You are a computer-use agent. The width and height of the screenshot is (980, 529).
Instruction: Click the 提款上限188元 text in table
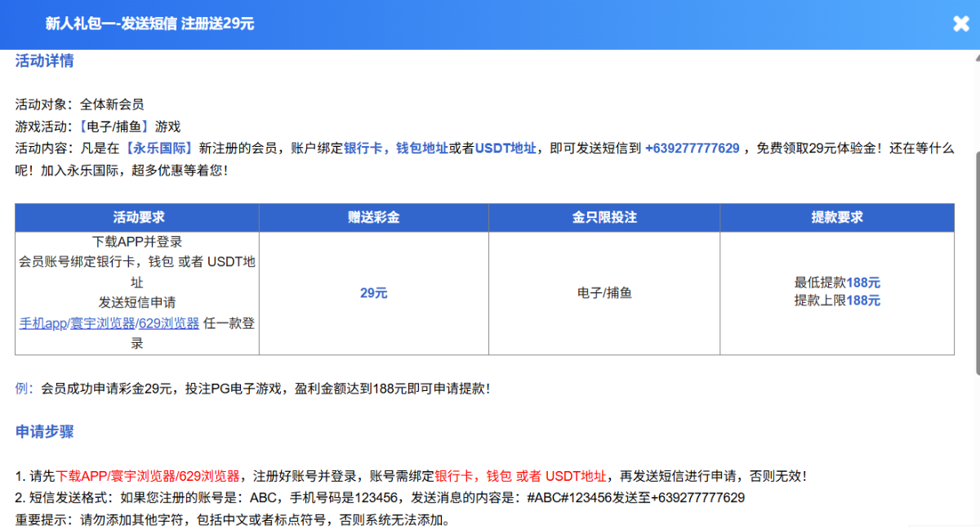(x=836, y=300)
